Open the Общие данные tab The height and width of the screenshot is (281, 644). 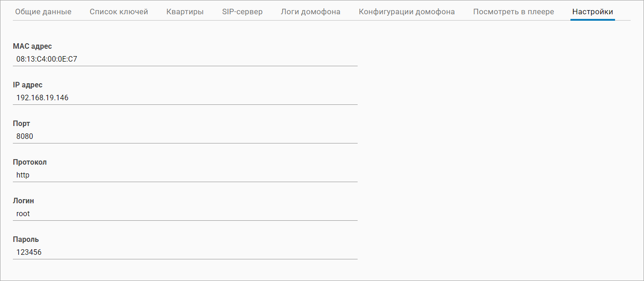(43, 11)
